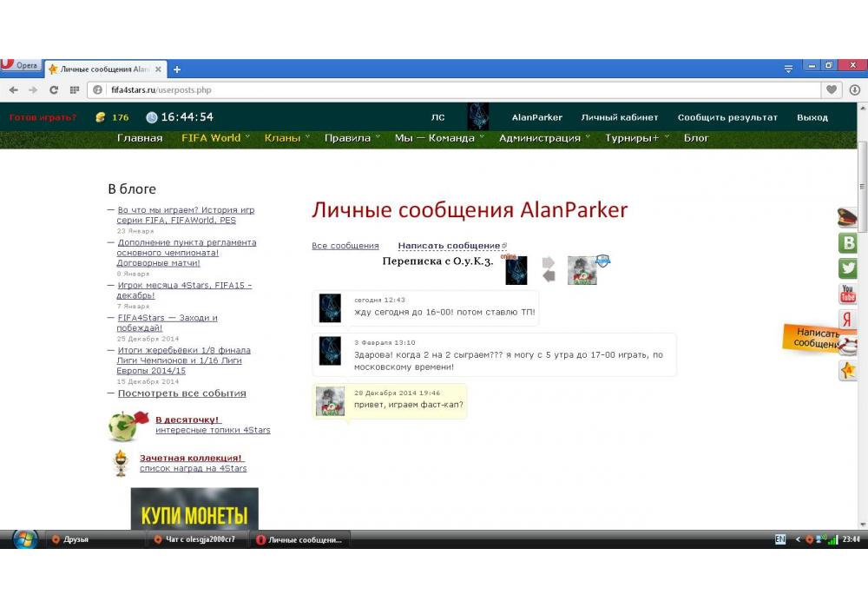The image size is (868, 608).
Task: Click the browser address bar
Action: (x=460, y=89)
